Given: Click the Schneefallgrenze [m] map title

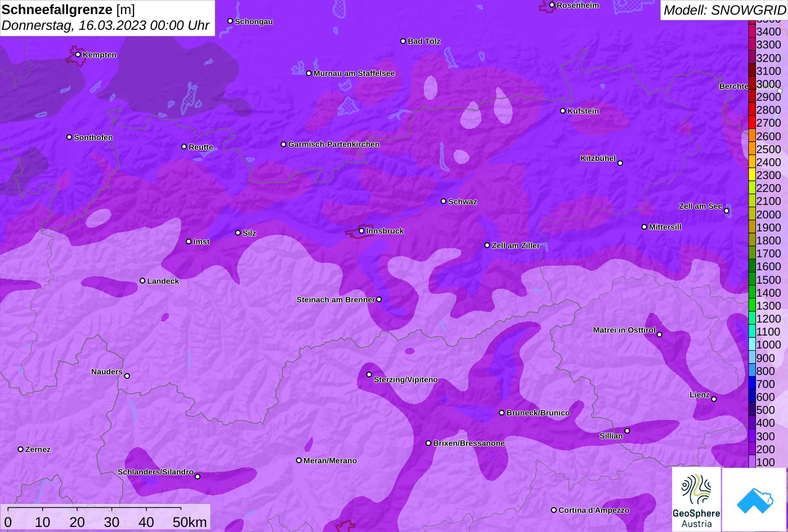Looking at the screenshot, I should (x=69, y=10).
